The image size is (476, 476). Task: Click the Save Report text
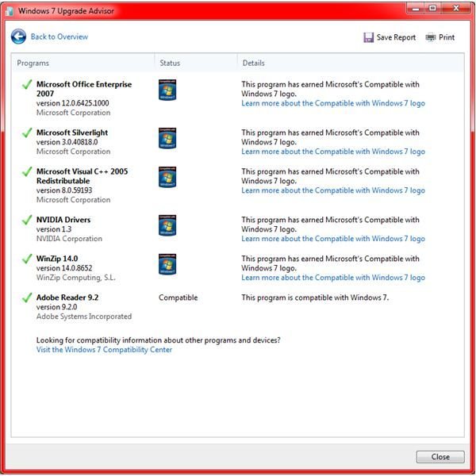396,37
